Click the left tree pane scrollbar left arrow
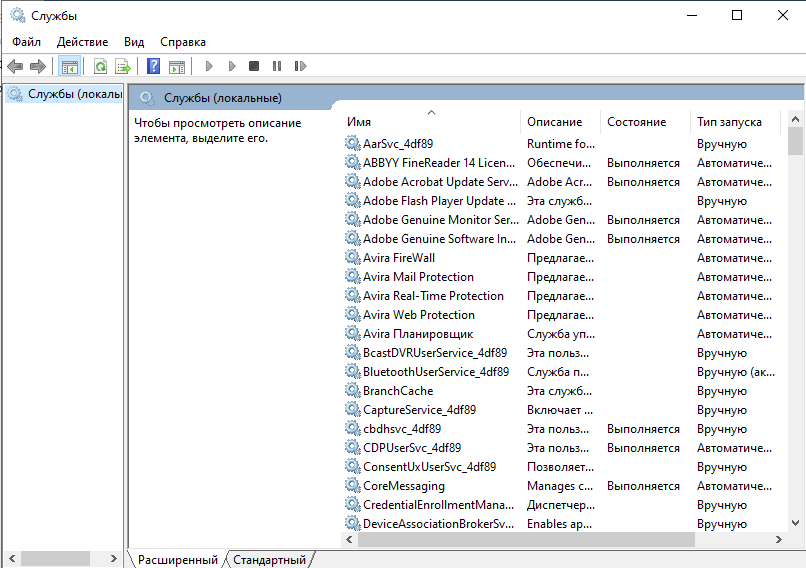The image size is (806, 568). click(12, 558)
